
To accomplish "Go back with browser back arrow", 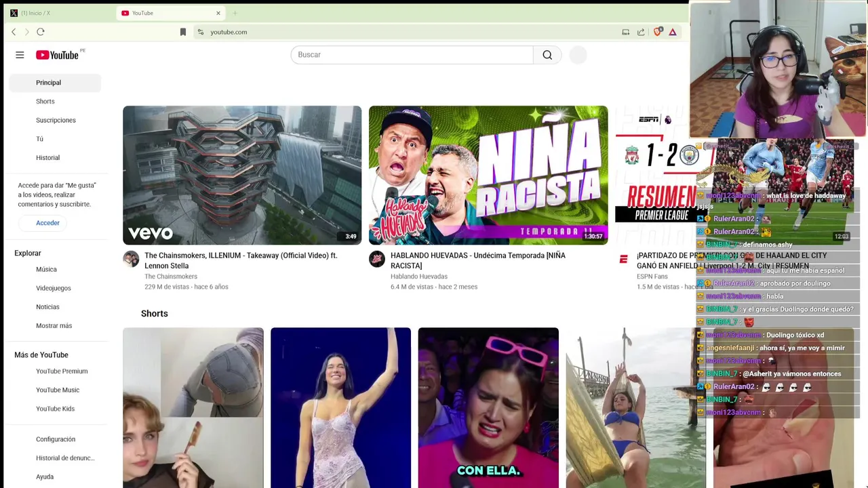I will tap(14, 32).
